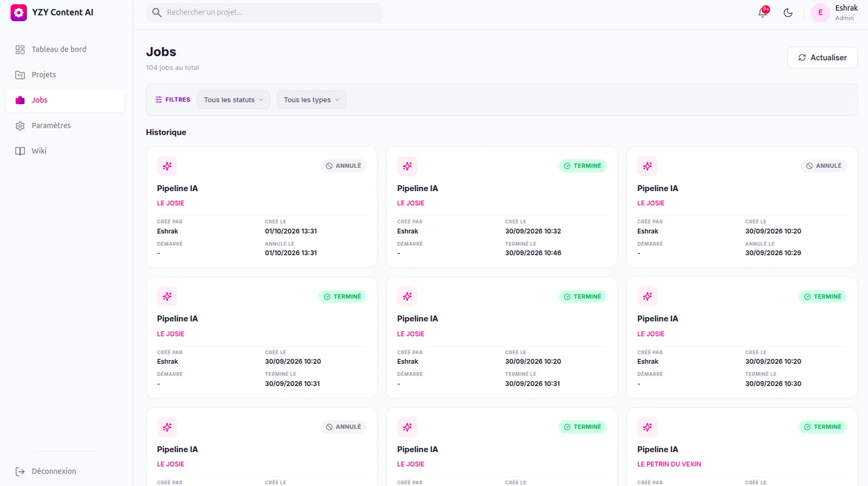
Task: Click ANNULÉ badge on job created 01/10/2026
Action: [343, 166]
